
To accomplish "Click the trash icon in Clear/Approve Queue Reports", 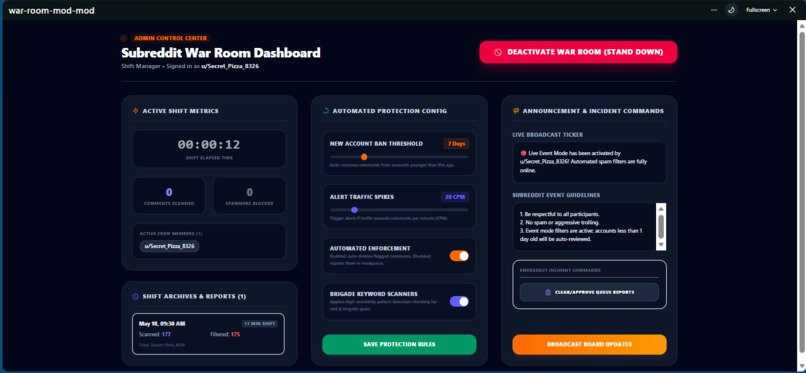I will pos(548,292).
